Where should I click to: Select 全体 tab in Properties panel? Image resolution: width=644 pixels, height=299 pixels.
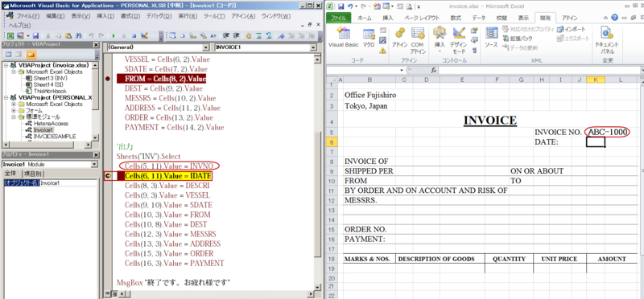point(10,174)
